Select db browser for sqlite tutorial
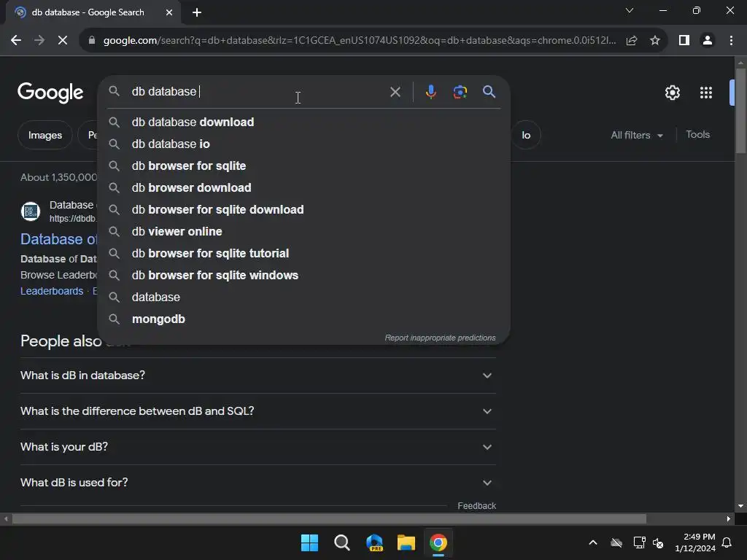 pyautogui.click(x=303, y=253)
